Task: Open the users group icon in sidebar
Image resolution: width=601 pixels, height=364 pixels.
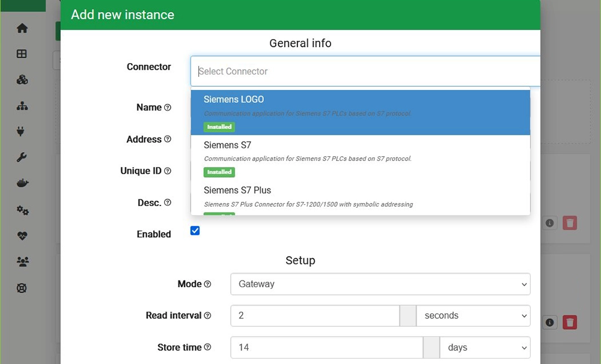Action: pyautogui.click(x=23, y=262)
